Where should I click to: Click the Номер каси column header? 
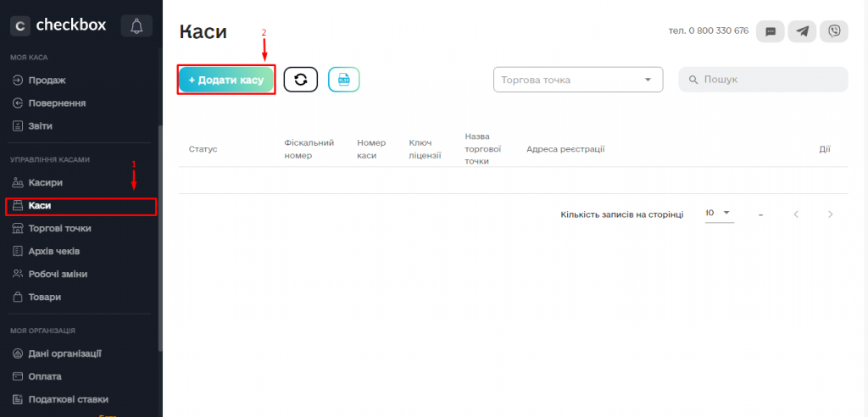click(371, 149)
